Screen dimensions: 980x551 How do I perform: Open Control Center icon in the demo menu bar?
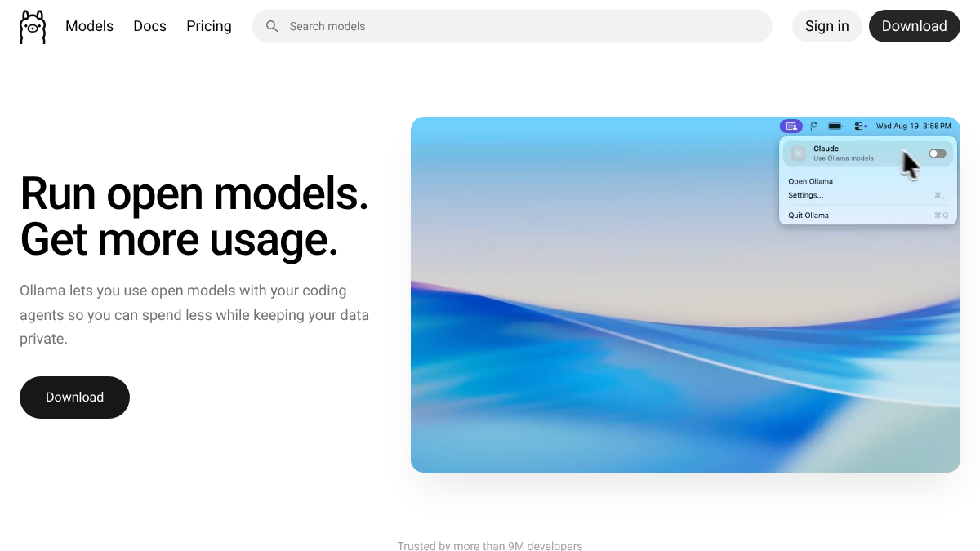860,127
